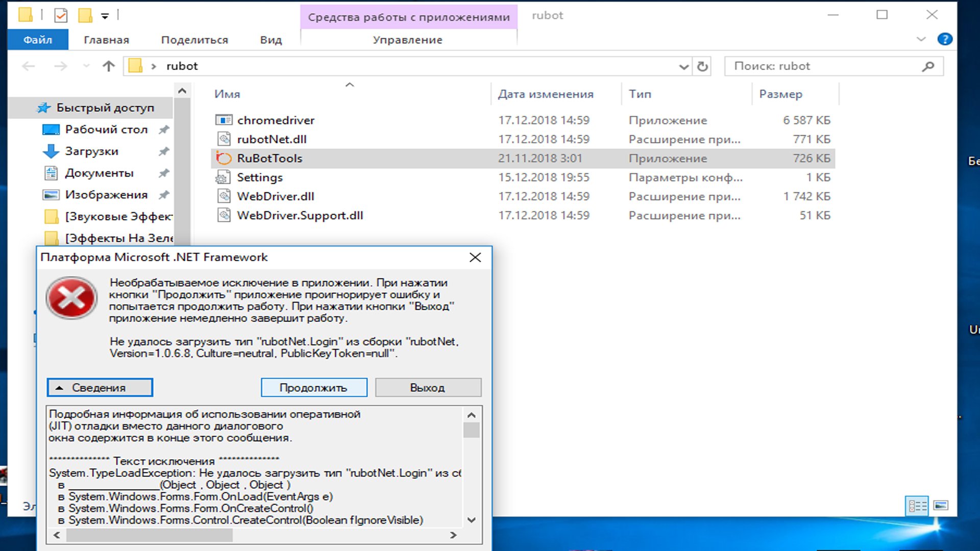The height and width of the screenshot is (551, 980).
Task: Switch to large icons view layout
Action: (941, 506)
